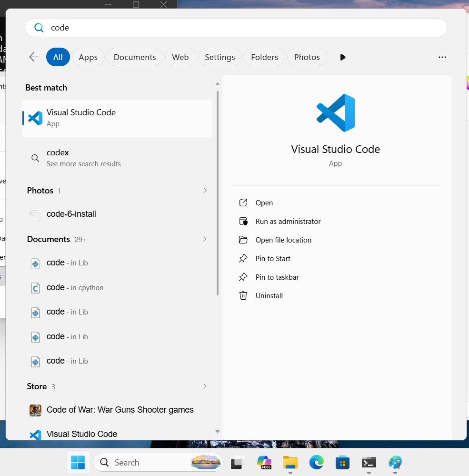Expand the Photos section chevron
The image size is (469, 476).
(205, 190)
